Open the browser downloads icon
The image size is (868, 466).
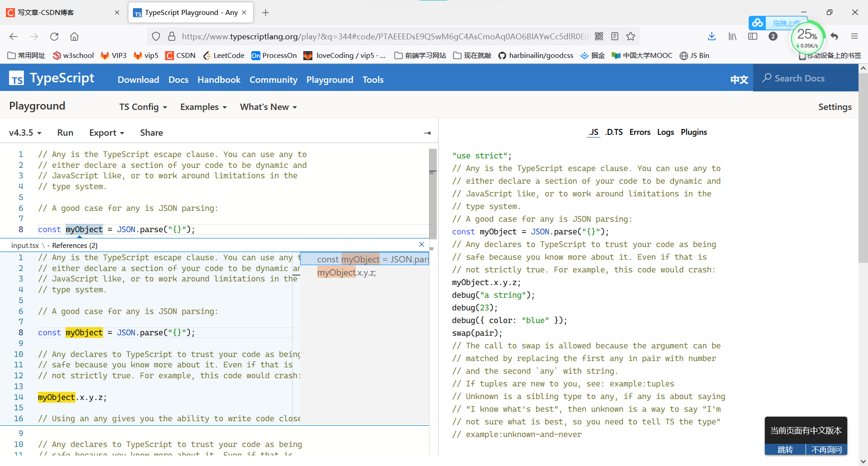point(712,36)
